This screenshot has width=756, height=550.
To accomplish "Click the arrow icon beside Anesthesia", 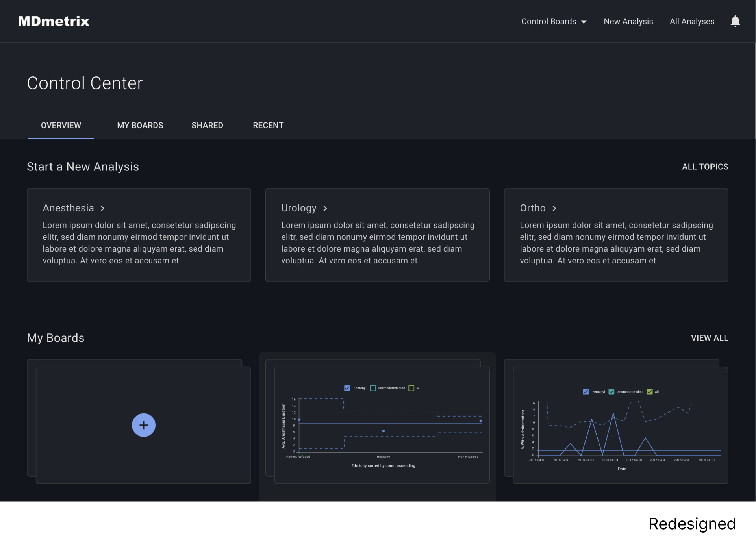I will (x=102, y=208).
